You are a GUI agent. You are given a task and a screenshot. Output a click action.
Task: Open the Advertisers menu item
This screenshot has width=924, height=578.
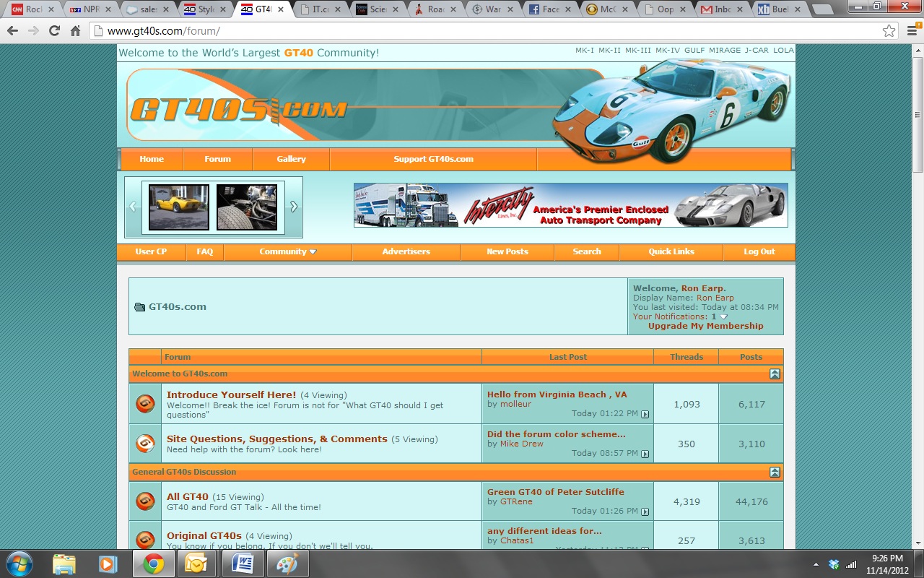406,251
